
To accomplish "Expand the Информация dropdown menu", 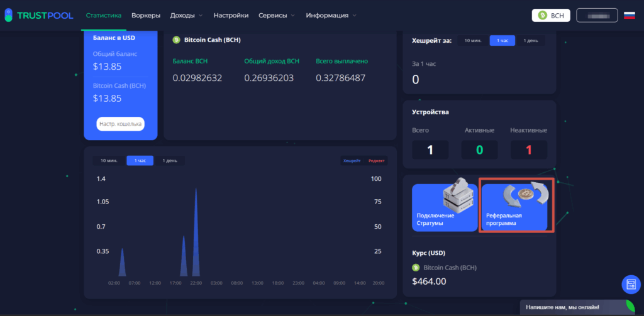I will point(331,15).
